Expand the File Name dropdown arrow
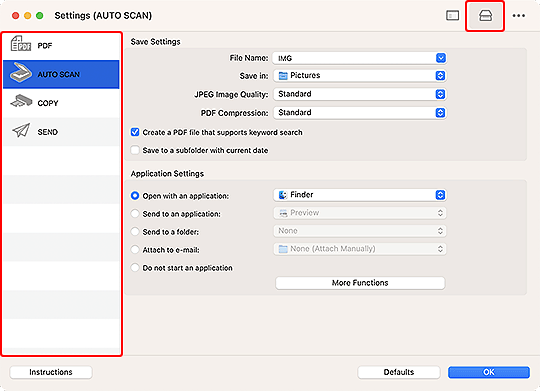Image resolution: width=540 pixels, height=391 pixels. [440, 58]
